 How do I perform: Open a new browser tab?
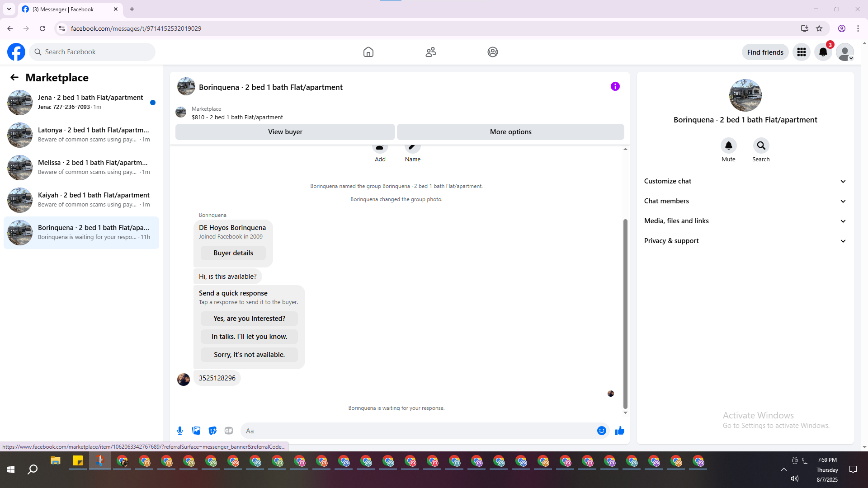click(132, 9)
